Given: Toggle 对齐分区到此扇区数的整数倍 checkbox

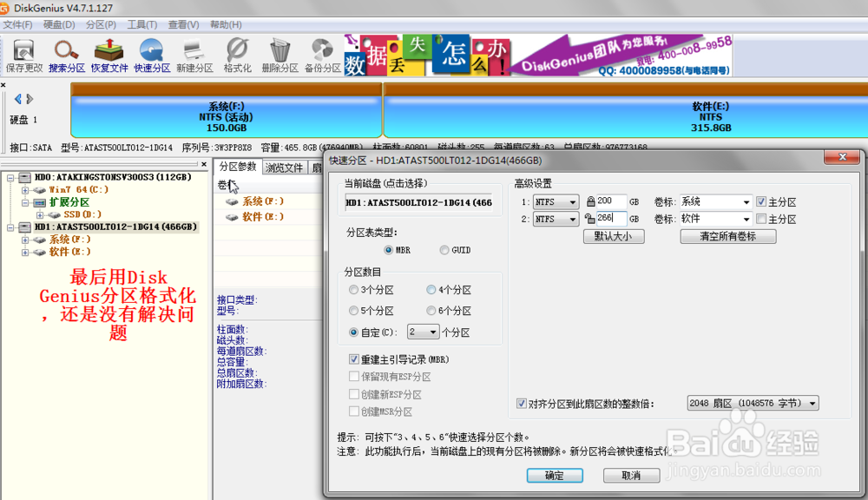Looking at the screenshot, I should tap(521, 403).
